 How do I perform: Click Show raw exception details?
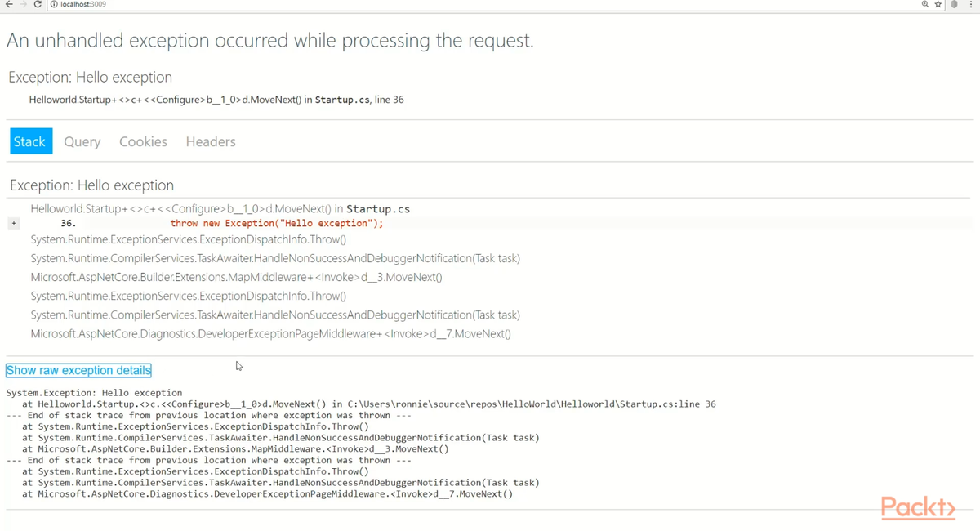pyautogui.click(x=78, y=371)
